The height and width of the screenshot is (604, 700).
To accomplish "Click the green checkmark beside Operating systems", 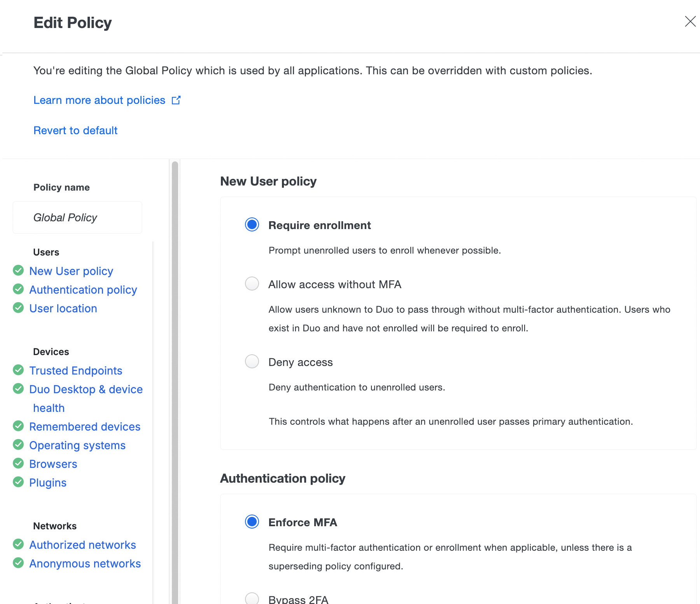I will point(18,445).
